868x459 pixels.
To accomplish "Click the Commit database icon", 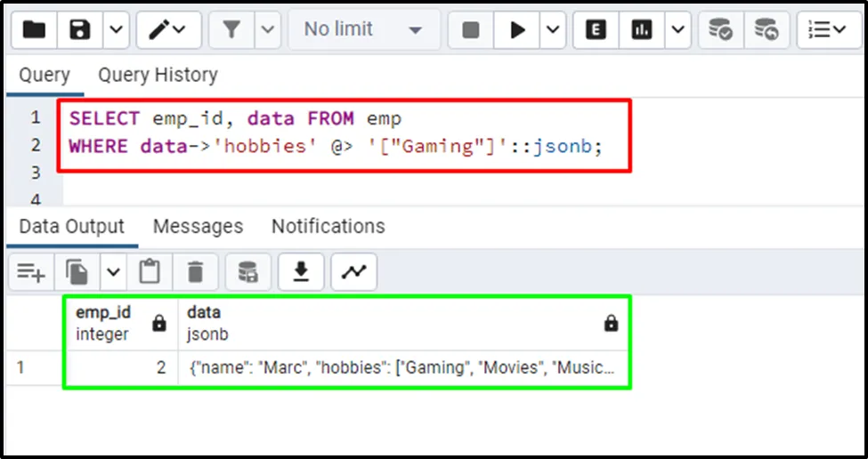I will click(720, 30).
